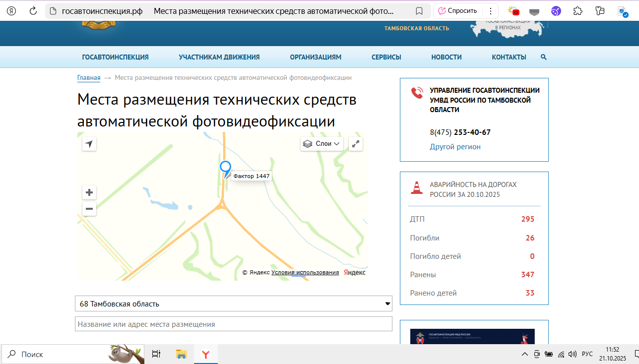Viewport: 639px width, 364px height.
Task: Click the Фактор 1447 camera marker
Action: click(x=225, y=168)
